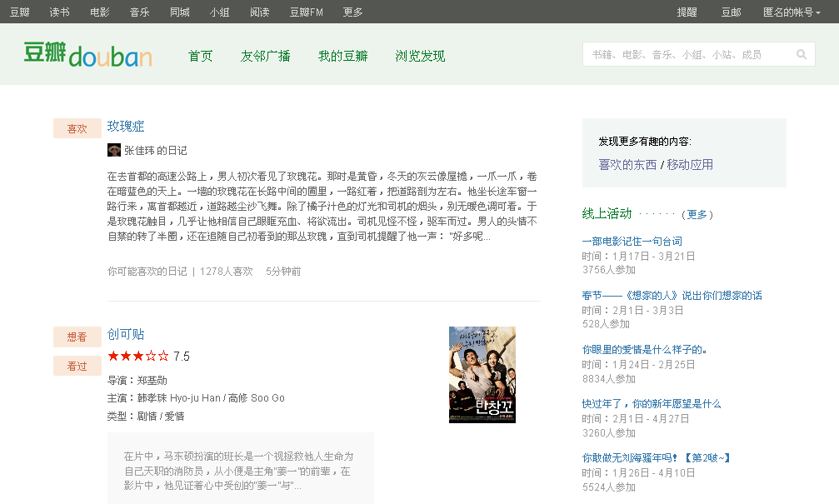Expand the 更多 menu in top bar
839x504 pixels.
coord(353,12)
